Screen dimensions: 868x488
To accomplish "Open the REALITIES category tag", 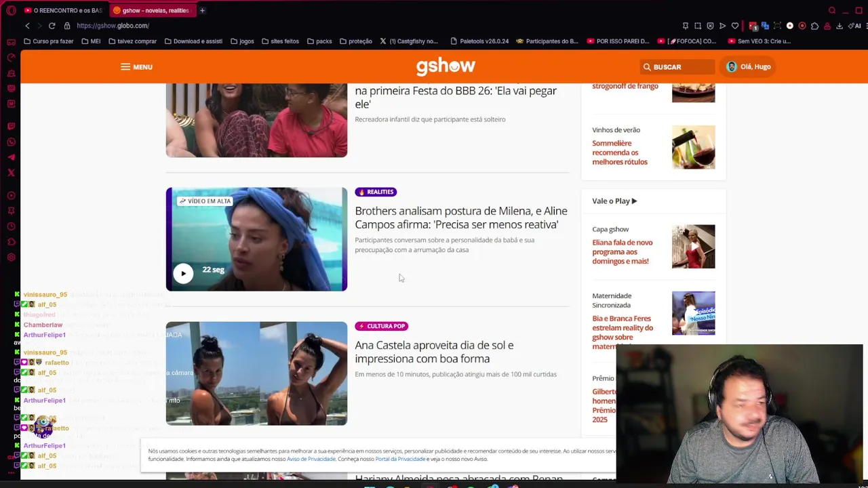I will pos(376,192).
